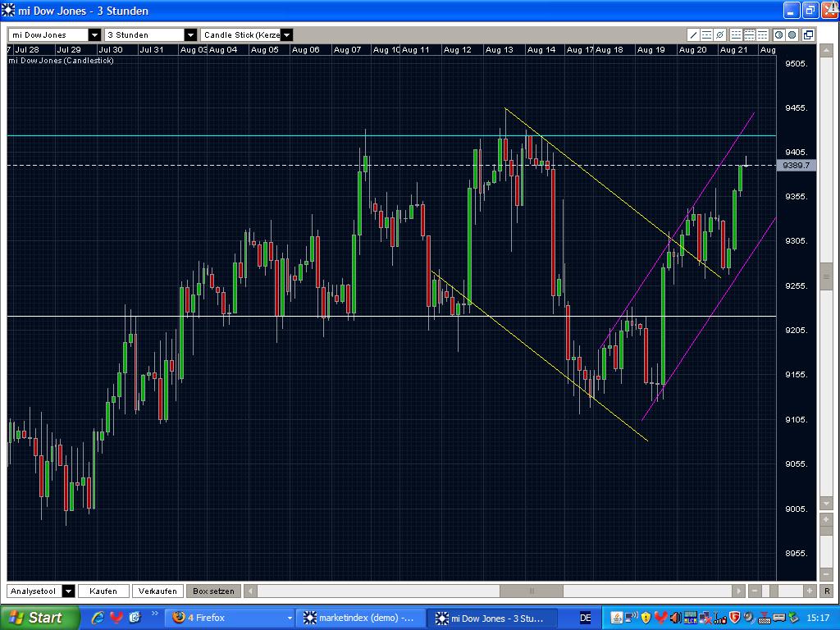Click the horizontal scrollbar right arrow
Viewport: 840px width, 630px height.
(739, 591)
